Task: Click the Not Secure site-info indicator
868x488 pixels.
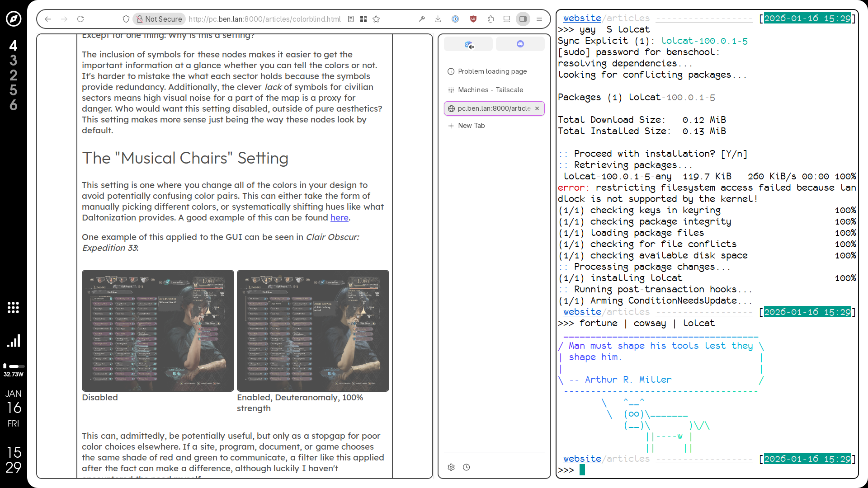Action: (x=159, y=19)
